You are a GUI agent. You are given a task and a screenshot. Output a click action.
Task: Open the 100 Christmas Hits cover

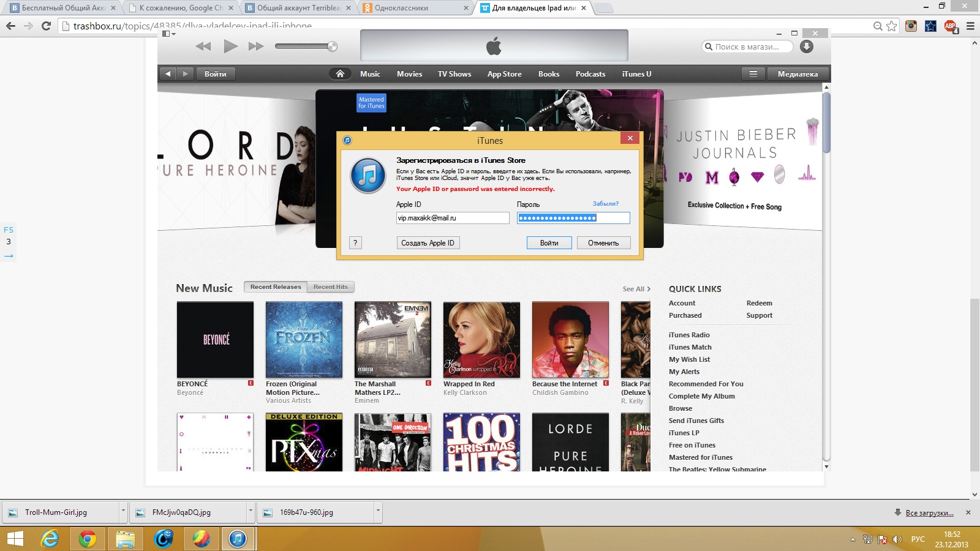coord(481,442)
